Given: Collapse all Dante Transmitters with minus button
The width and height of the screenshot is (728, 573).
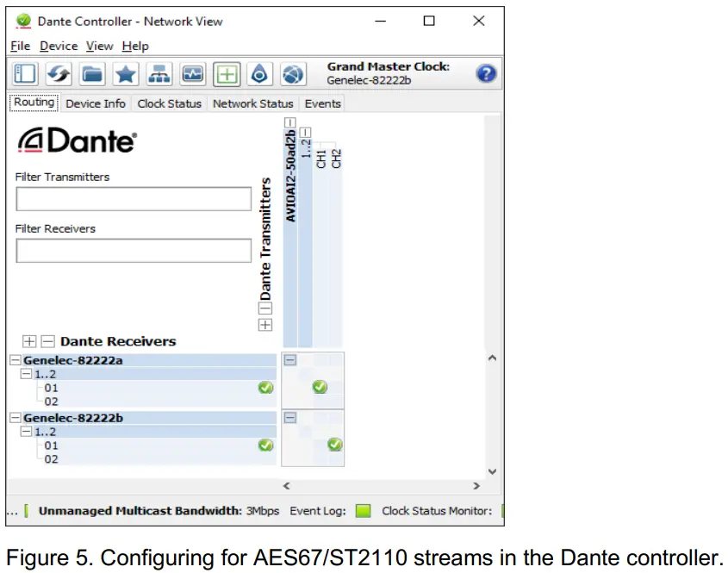Looking at the screenshot, I should tap(265, 308).
